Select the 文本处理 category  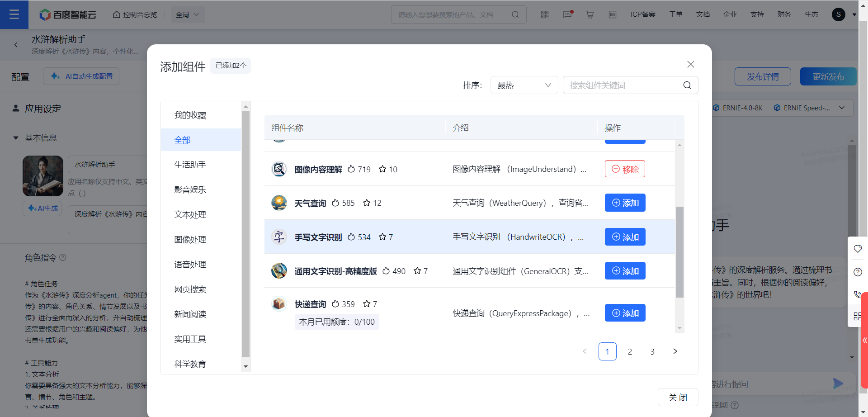pyautogui.click(x=201, y=214)
